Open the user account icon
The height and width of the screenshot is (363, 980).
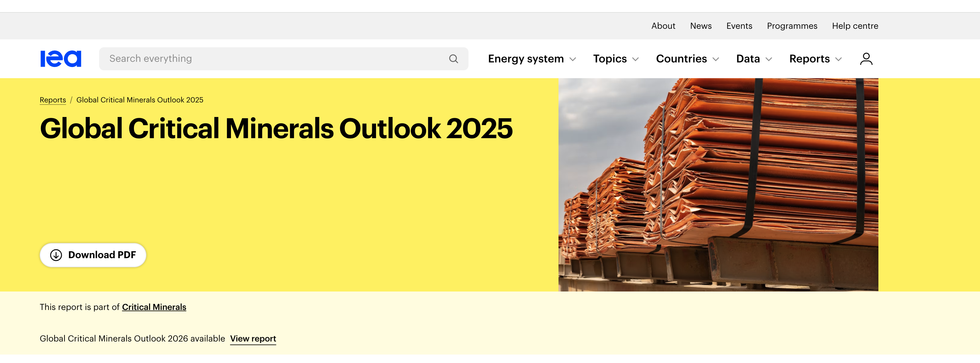click(x=866, y=58)
